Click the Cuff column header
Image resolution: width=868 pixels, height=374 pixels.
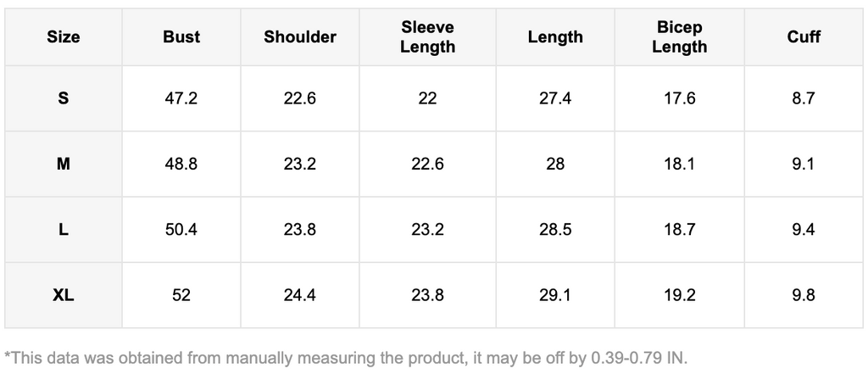coord(804,37)
